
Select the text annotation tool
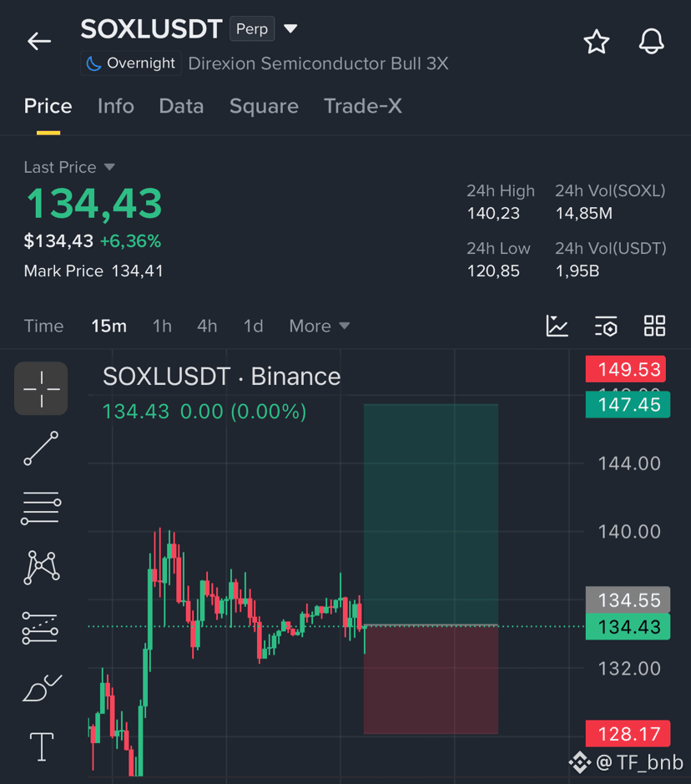[x=42, y=747]
